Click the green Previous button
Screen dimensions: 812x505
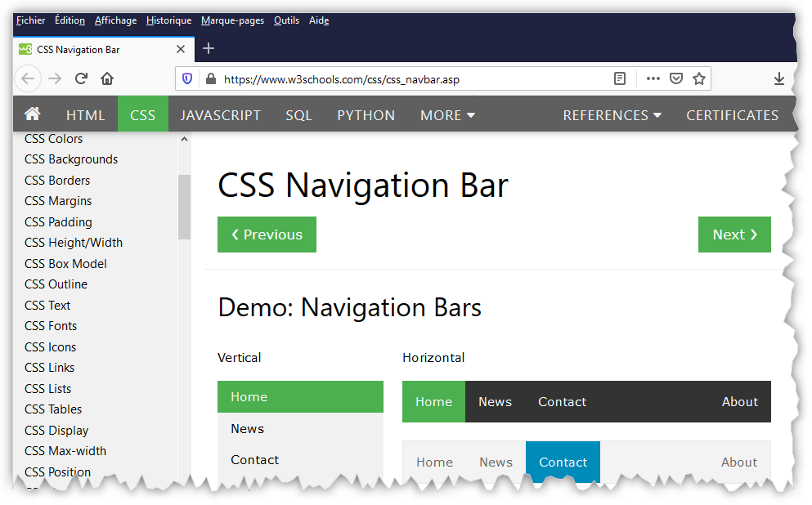267,235
